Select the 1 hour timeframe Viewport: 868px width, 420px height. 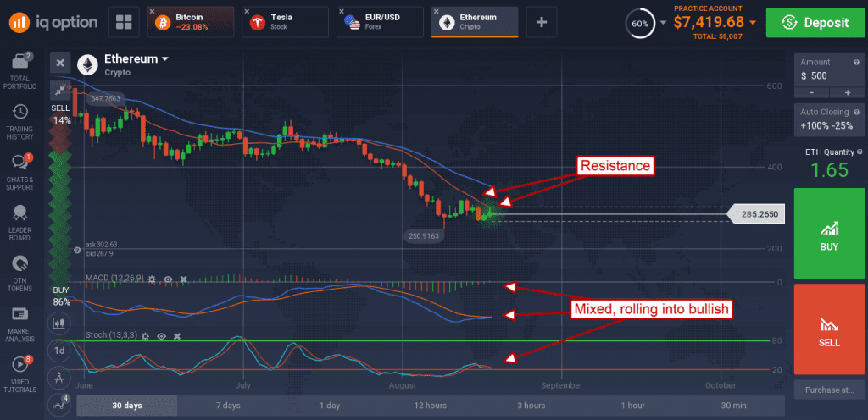click(632, 406)
